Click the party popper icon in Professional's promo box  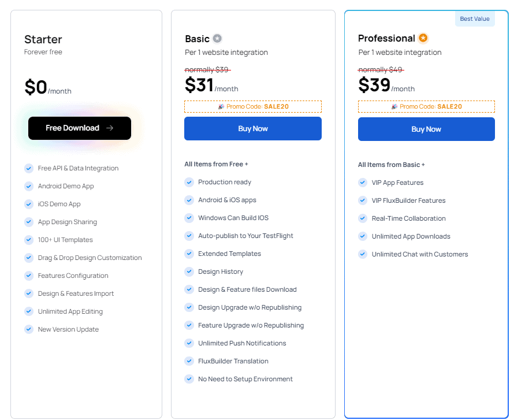(x=395, y=106)
